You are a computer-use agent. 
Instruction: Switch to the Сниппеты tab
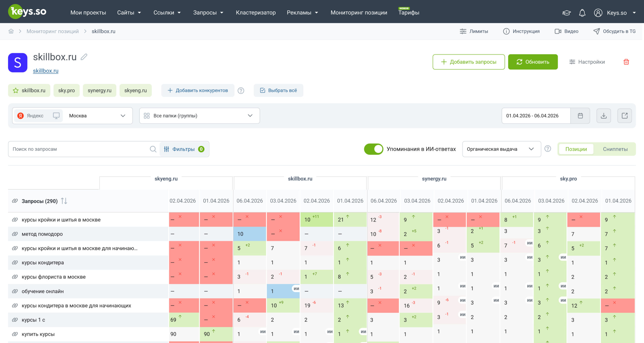coord(615,149)
